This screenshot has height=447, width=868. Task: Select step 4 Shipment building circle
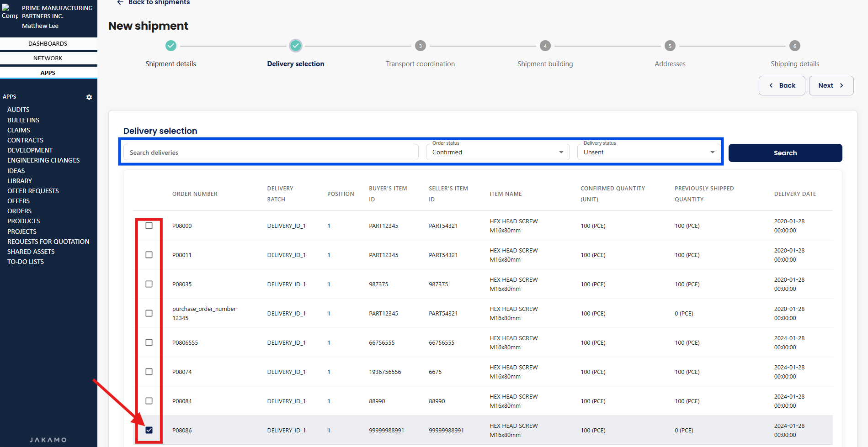point(545,46)
